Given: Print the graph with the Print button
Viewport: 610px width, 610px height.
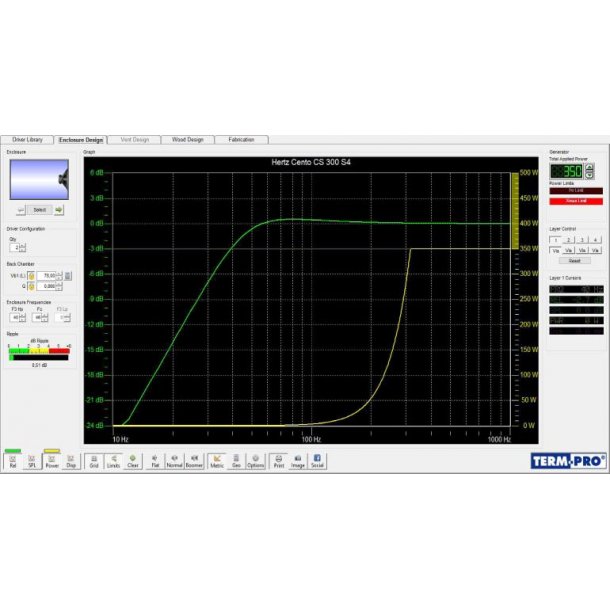Looking at the screenshot, I should [279, 461].
